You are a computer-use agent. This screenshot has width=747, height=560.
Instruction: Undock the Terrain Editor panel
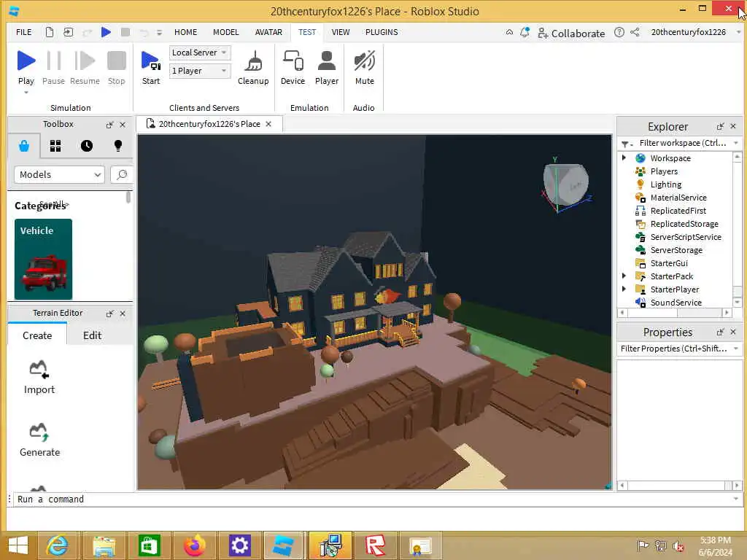(109, 314)
